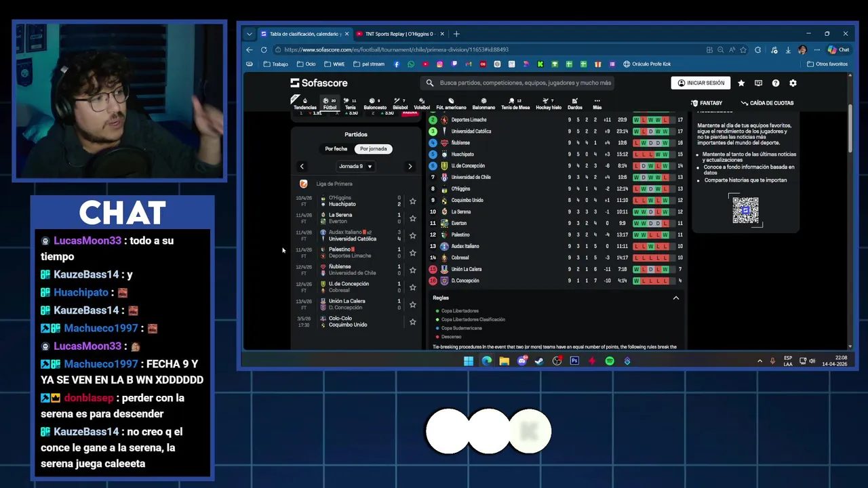The width and height of the screenshot is (868, 488).
Task: Open the Oráculo Profe Kok bookmark
Action: [x=647, y=64]
